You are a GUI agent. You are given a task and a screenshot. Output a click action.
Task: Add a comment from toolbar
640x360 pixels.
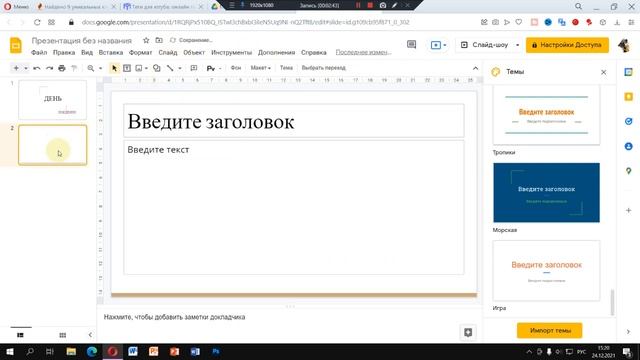pyautogui.click(x=193, y=68)
